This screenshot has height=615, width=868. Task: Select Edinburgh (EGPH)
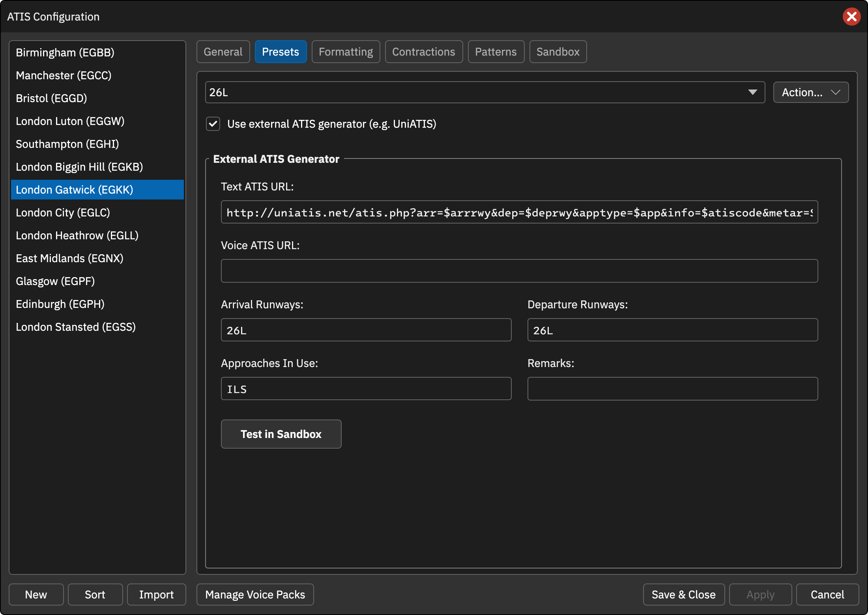click(97, 304)
